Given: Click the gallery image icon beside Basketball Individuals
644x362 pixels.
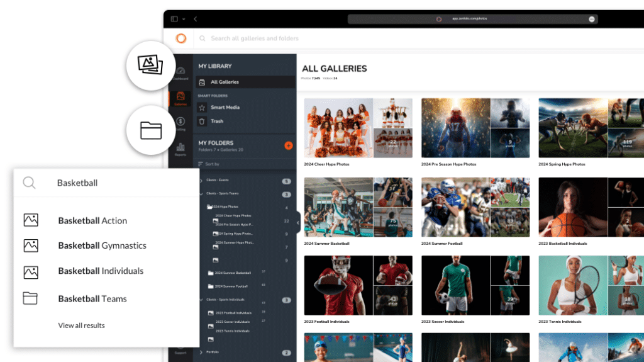Looking at the screenshot, I should click(x=31, y=272).
